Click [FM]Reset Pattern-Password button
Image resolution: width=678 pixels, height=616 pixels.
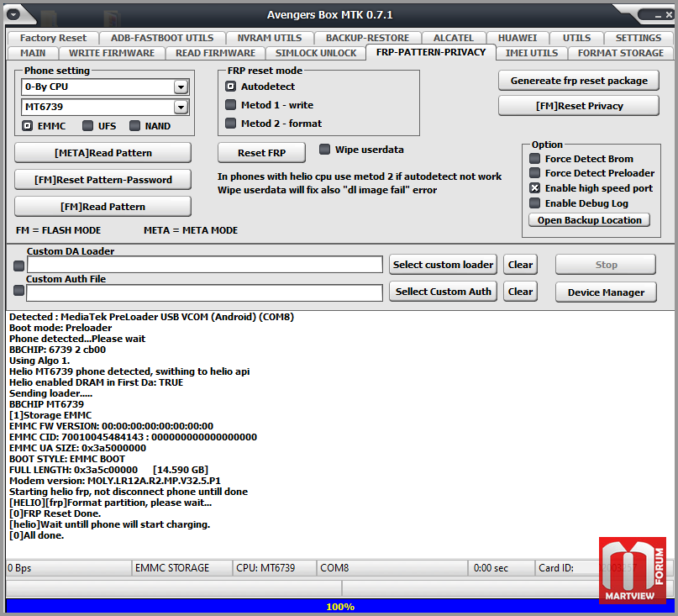point(102,180)
